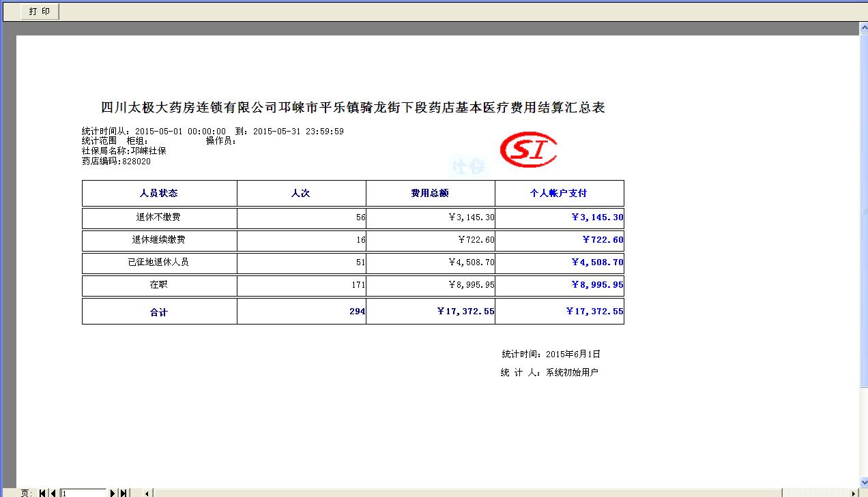Click horizontal scrollbar right arrow
Image resolution: width=868 pixels, height=497 pixels.
pyautogui.click(x=854, y=493)
